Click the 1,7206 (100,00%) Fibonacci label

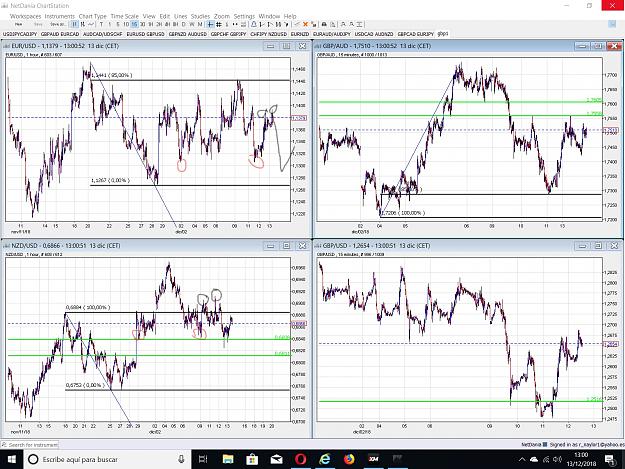pos(403,213)
